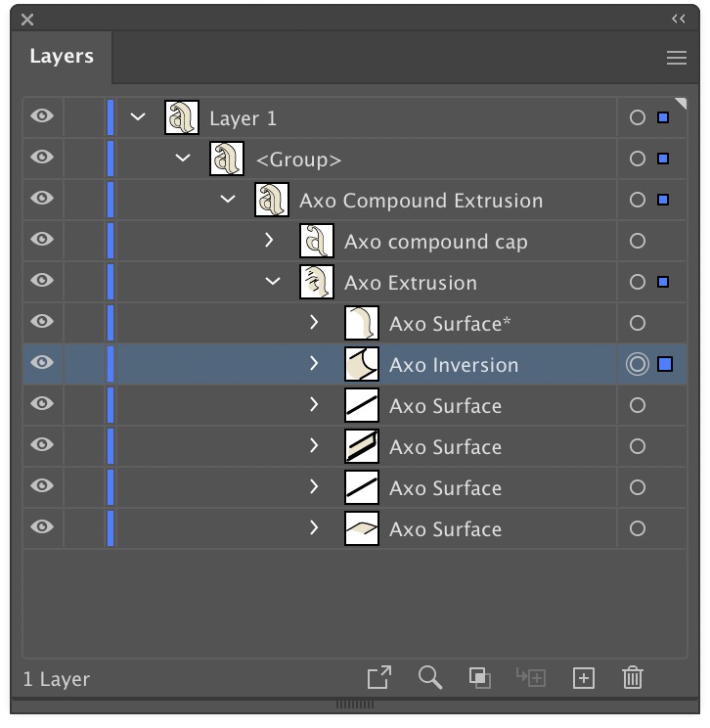Click target circle for Axo Inversion

[638, 364]
